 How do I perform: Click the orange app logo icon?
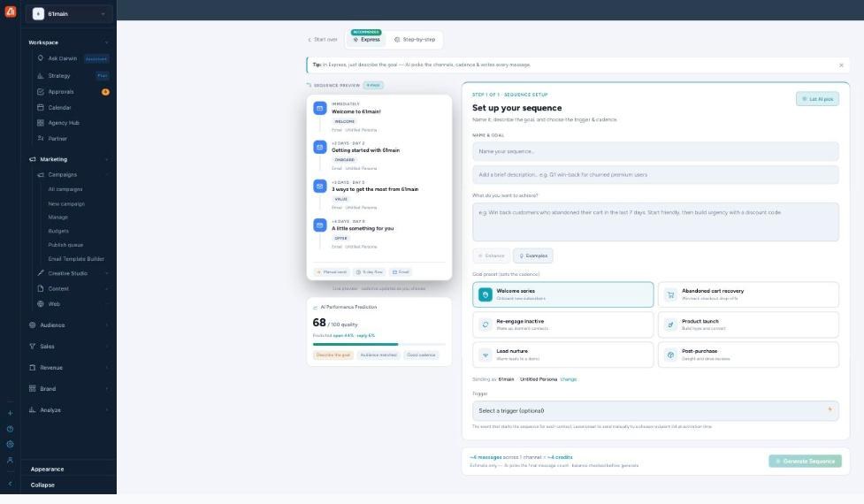coord(11,11)
